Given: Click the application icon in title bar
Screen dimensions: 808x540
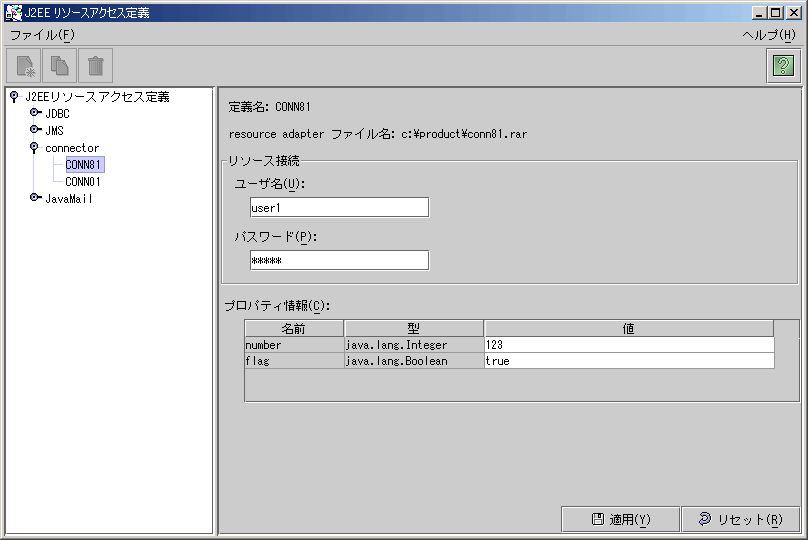Looking at the screenshot, I should (14, 13).
